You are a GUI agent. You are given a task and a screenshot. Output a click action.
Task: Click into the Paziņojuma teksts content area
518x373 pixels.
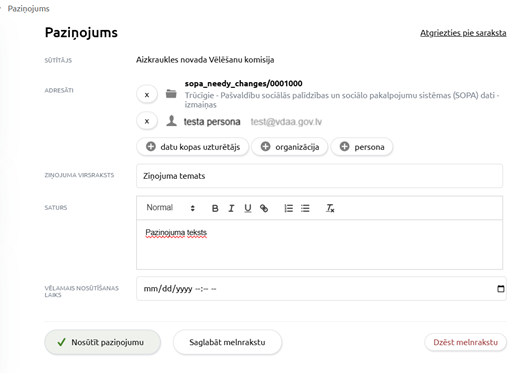319,244
